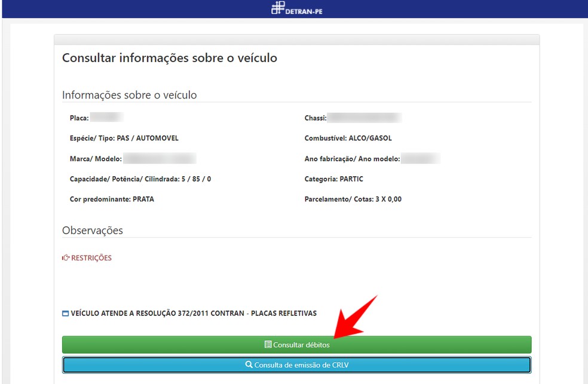Viewport: 588px width, 384px height.
Task: Click 'Parcelamento/ Cotas: 3 X 0,00' text
Action: 353,199
